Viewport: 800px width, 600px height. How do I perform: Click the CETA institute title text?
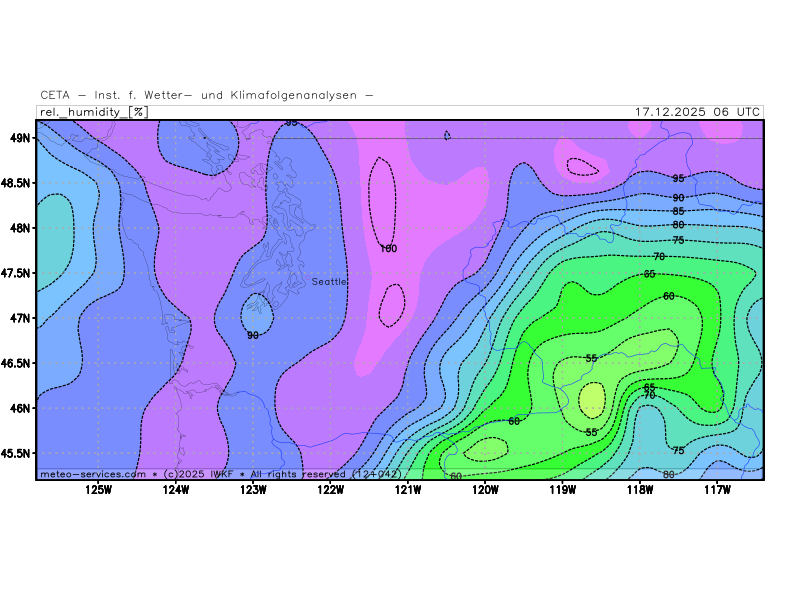207,95
